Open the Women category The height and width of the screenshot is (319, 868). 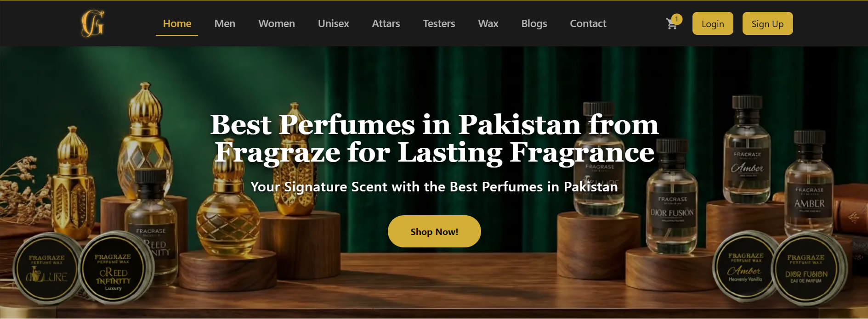277,23
